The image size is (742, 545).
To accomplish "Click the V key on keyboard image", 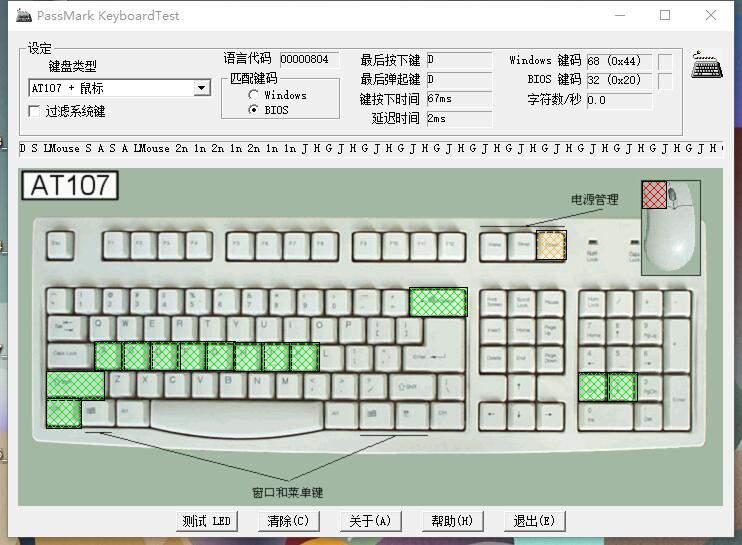I will pyautogui.click(x=203, y=384).
